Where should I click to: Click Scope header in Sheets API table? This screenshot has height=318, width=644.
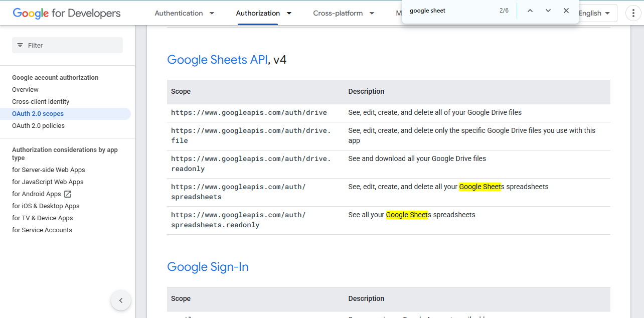coord(181,91)
